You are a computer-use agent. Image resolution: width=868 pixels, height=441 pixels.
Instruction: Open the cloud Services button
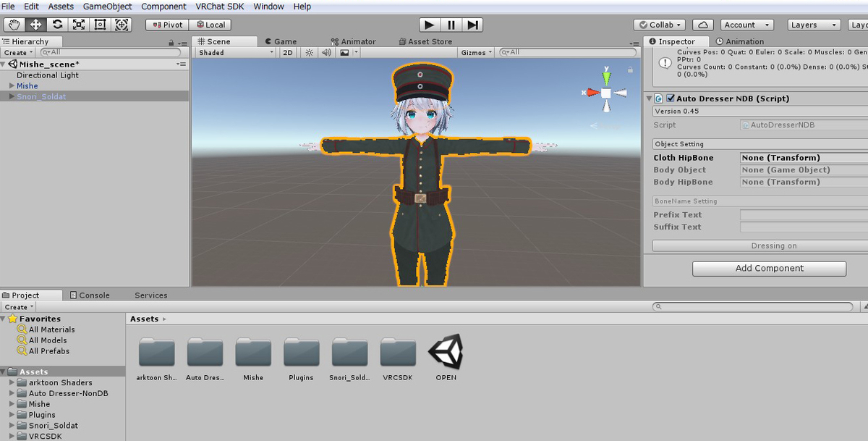coord(705,25)
